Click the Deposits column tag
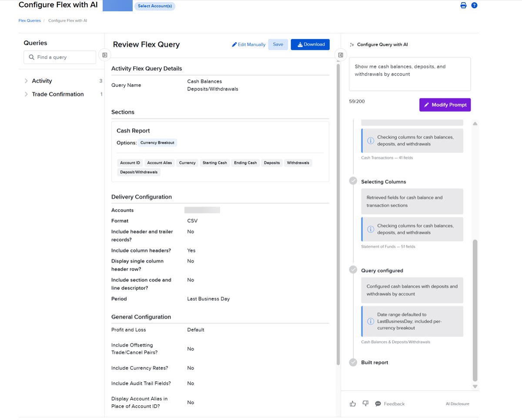This screenshot has height=420, width=522. coord(272,163)
